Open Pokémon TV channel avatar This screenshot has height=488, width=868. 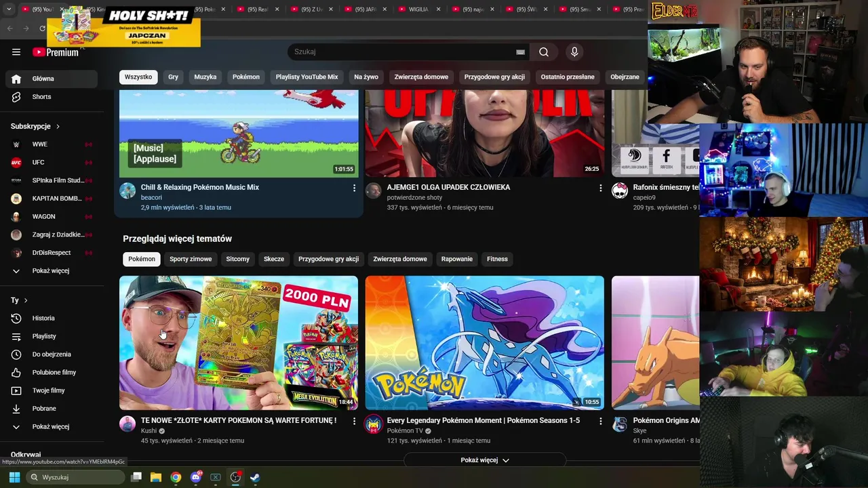374,424
